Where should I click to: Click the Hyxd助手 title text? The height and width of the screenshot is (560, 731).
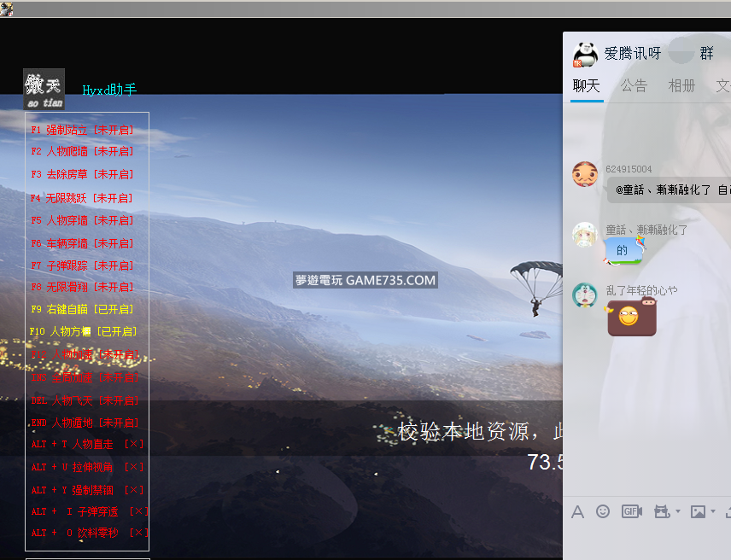tap(109, 90)
